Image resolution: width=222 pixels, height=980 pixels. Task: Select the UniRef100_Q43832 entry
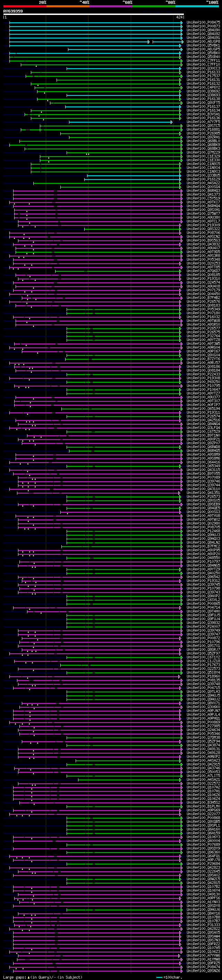click(203, 244)
